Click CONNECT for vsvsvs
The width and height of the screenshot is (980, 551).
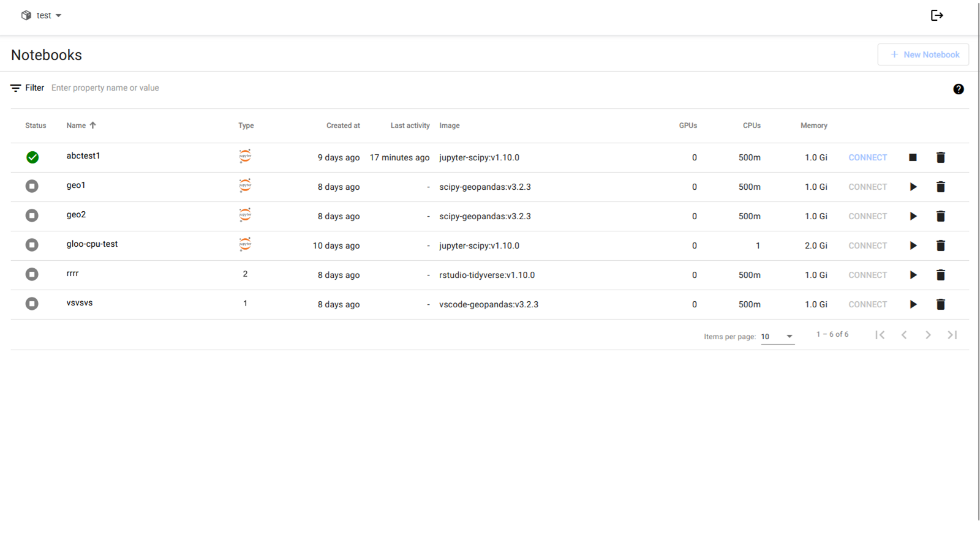point(868,304)
